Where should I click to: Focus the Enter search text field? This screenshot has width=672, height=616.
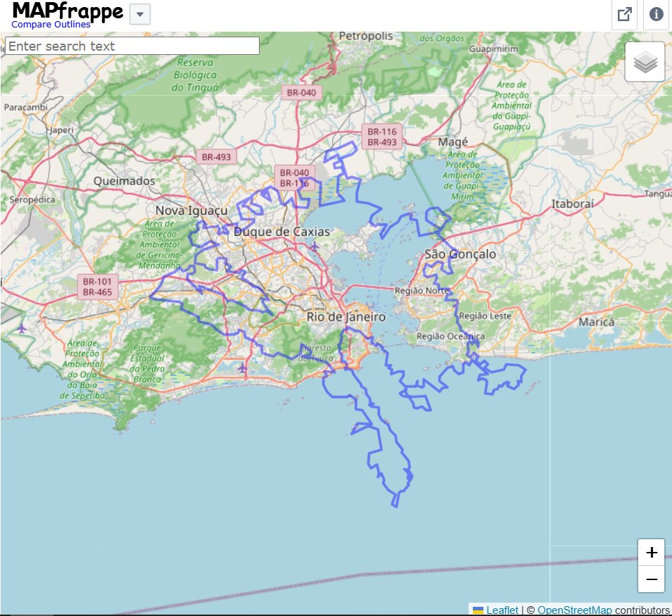(x=132, y=46)
